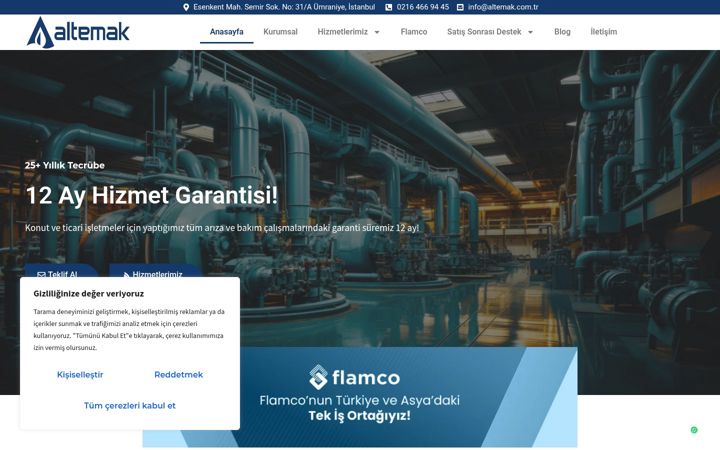Screen dimensions: 720x450
Task: Click the Esenkent Mah. address text
Action: click(x=284, y=7)
